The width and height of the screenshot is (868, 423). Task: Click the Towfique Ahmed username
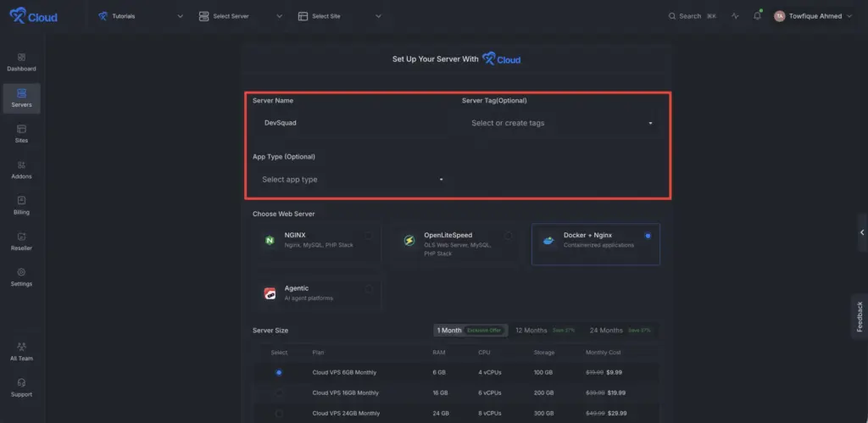tap(815, 16)
